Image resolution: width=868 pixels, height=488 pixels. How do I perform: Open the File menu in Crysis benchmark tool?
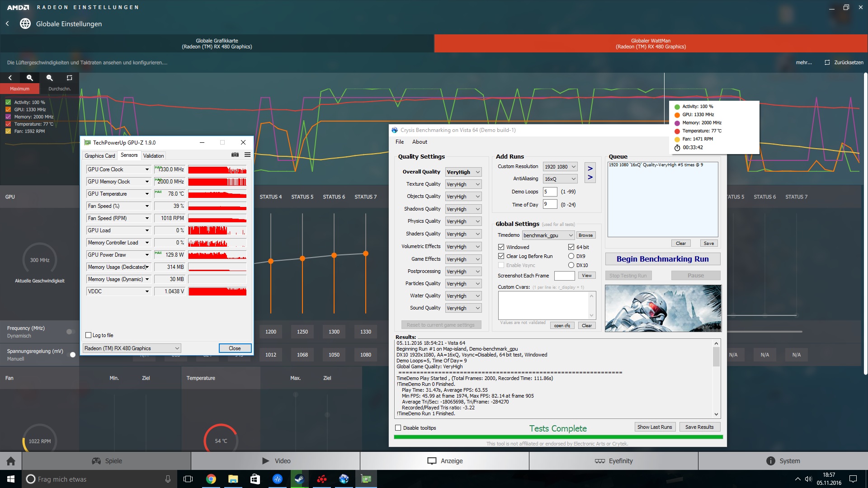point(400,142)
